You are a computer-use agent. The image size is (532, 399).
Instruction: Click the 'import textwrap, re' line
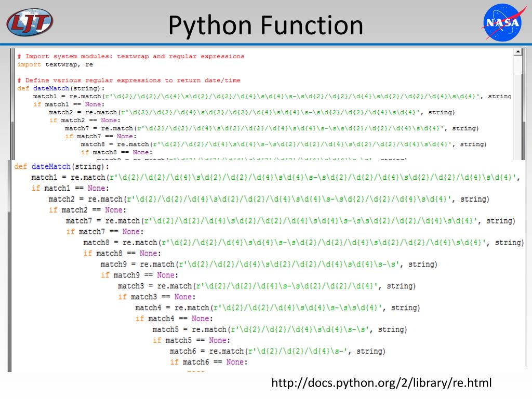tap(55, 64)
